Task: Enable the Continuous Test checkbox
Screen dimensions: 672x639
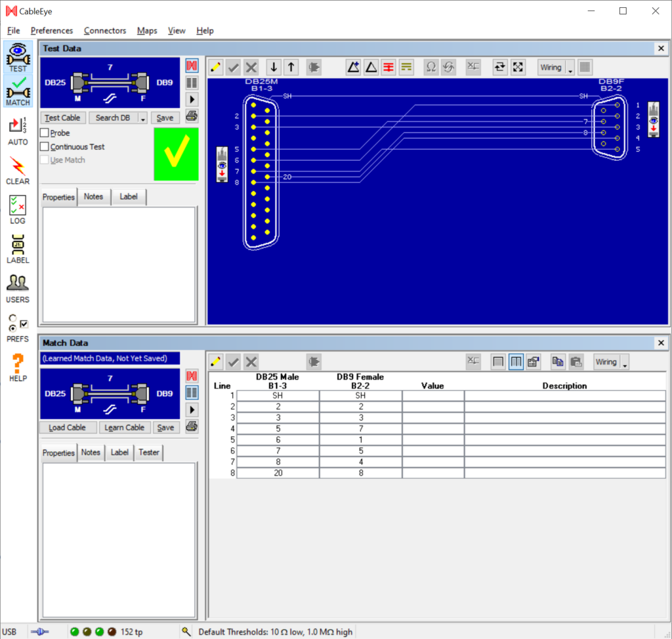Action: 44,146
